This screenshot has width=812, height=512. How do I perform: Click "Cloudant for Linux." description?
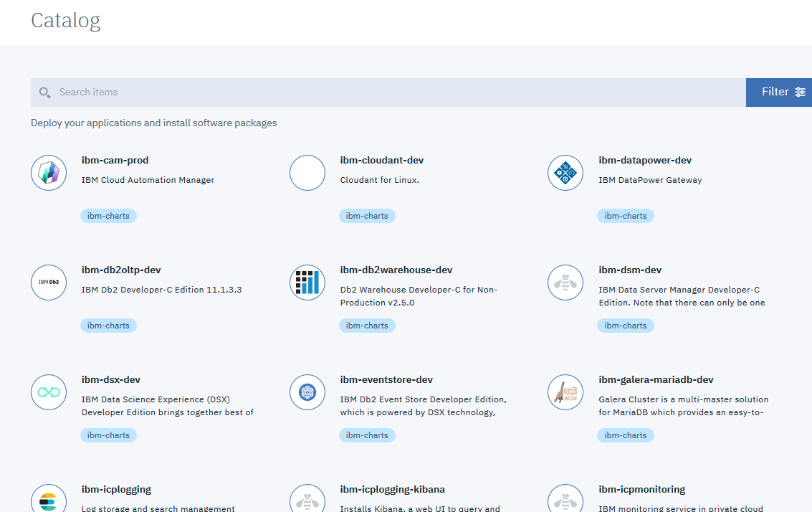click(x=380, y=180)
